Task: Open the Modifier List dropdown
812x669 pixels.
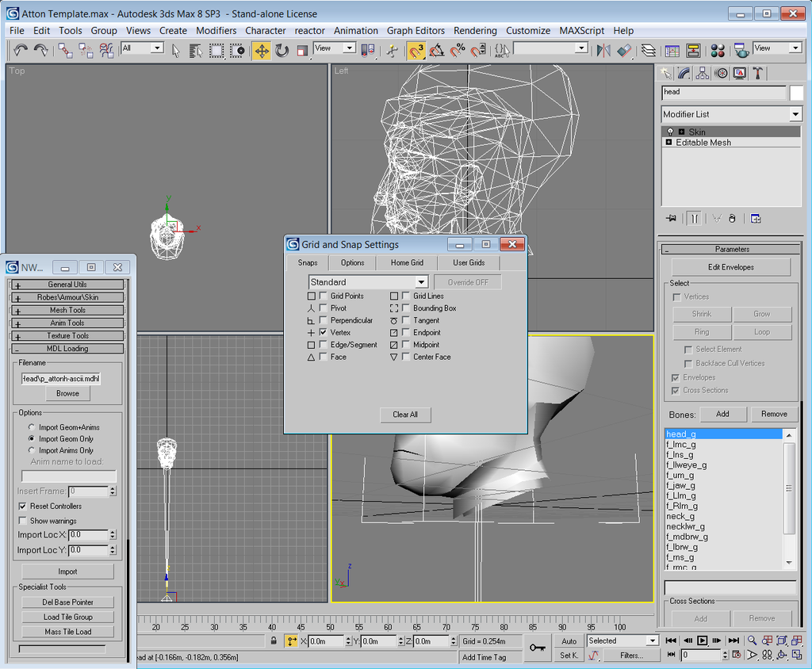Action: 731,114
